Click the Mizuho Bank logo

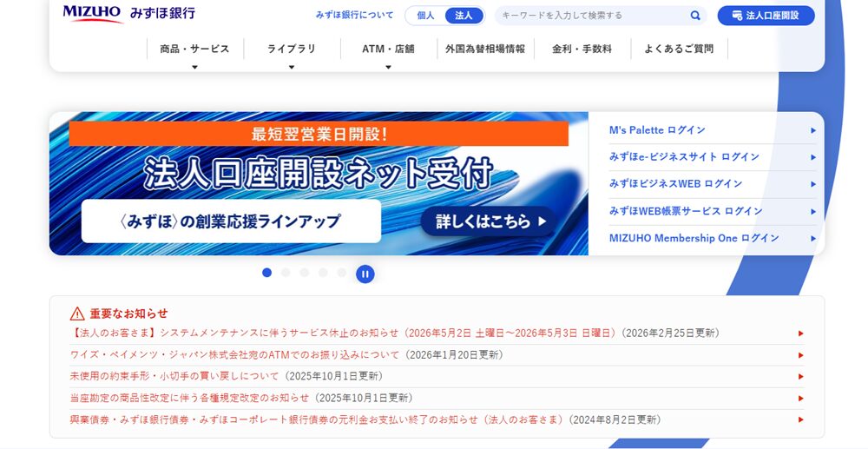(128, 14)
